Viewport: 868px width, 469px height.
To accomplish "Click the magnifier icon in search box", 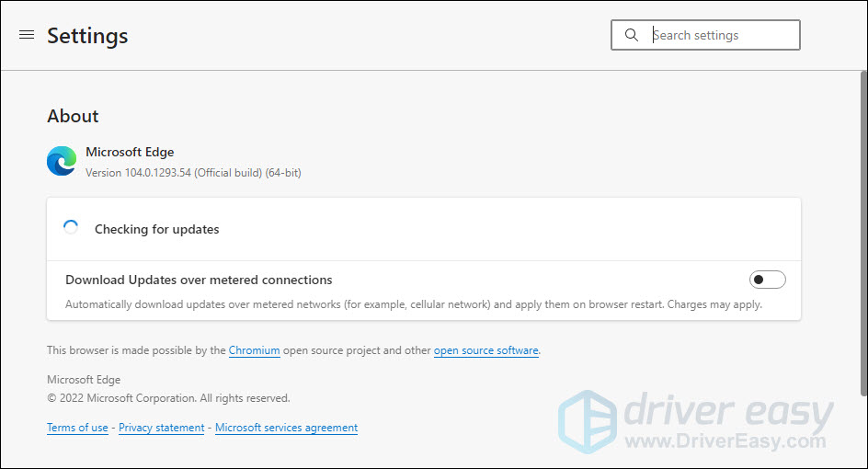I will pos(631,35).
